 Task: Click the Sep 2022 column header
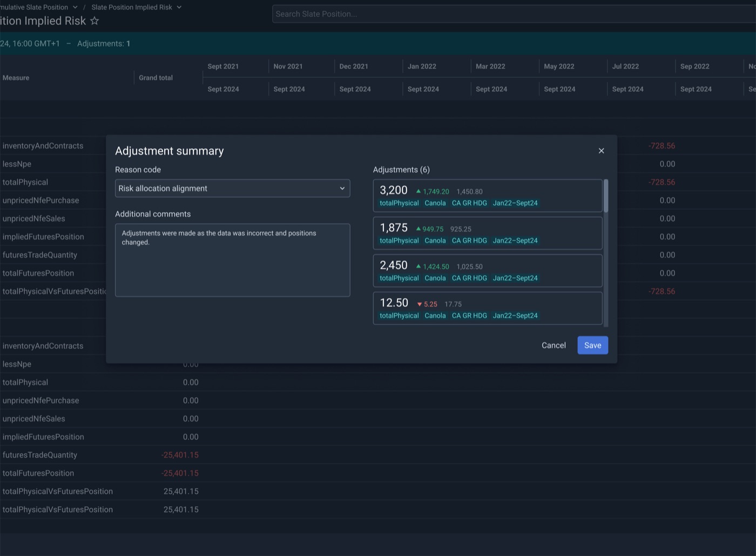tap(695, 66)
